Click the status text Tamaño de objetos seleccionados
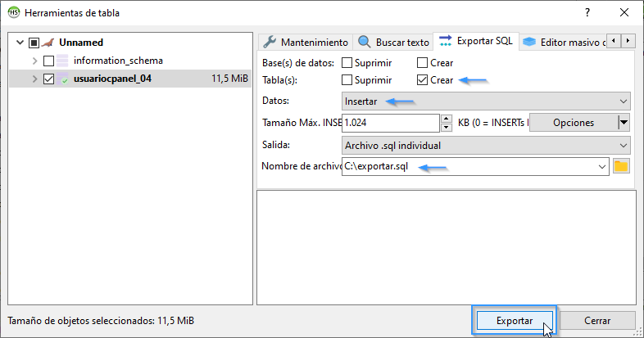Image resolution: width=644 pixels, height=338 pixels. coord(101,320)
